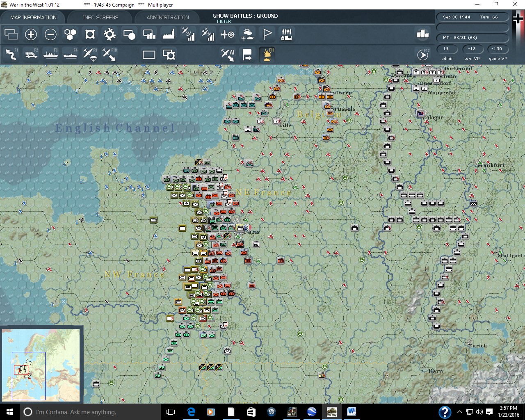Image resolution: width=525 pixels, height=420 pixels.
Task: Click the Filter link under Show Battles
Action: 224,21
